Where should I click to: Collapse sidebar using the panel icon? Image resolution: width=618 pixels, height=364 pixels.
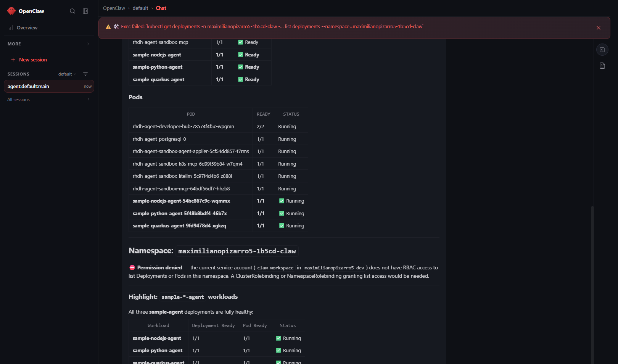(85, 11)
